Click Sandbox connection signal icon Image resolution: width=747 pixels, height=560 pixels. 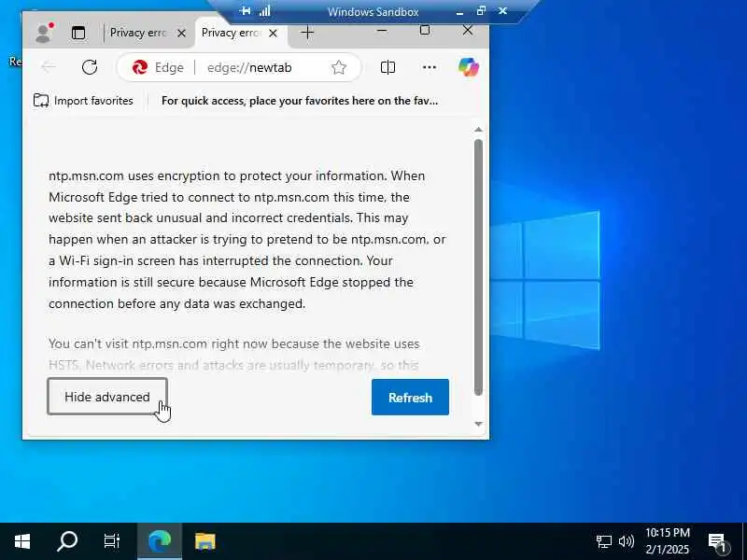[x=265, y=10]
